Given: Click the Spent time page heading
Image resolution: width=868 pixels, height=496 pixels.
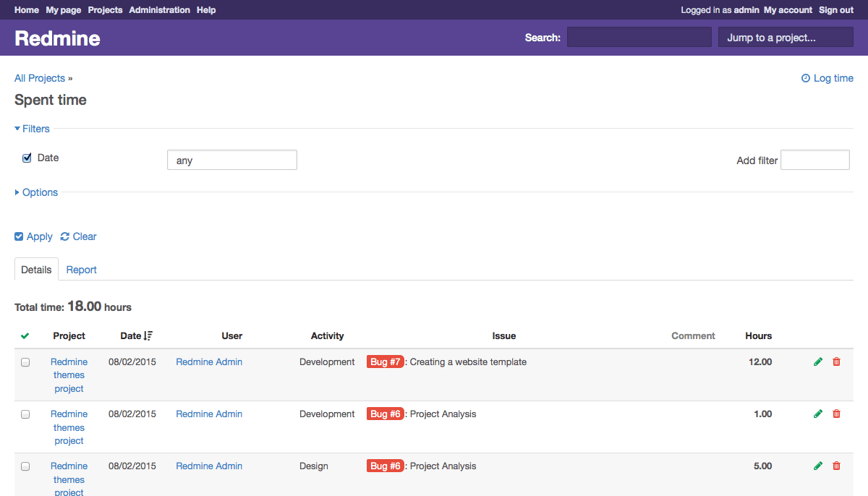Looking at the screenshot, I should click(x=51, y=100).
